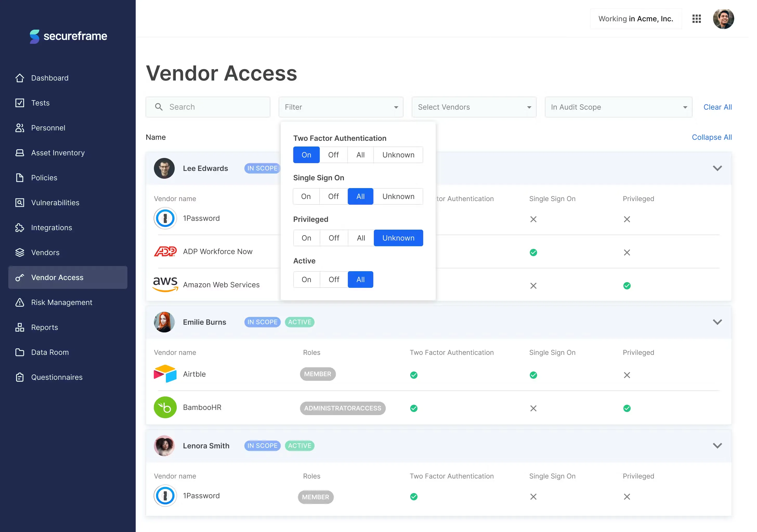The height and width of the screenshot is (532, 757).
Task: Set Single Sign On filter to Unknown
Action: (398, 196)
